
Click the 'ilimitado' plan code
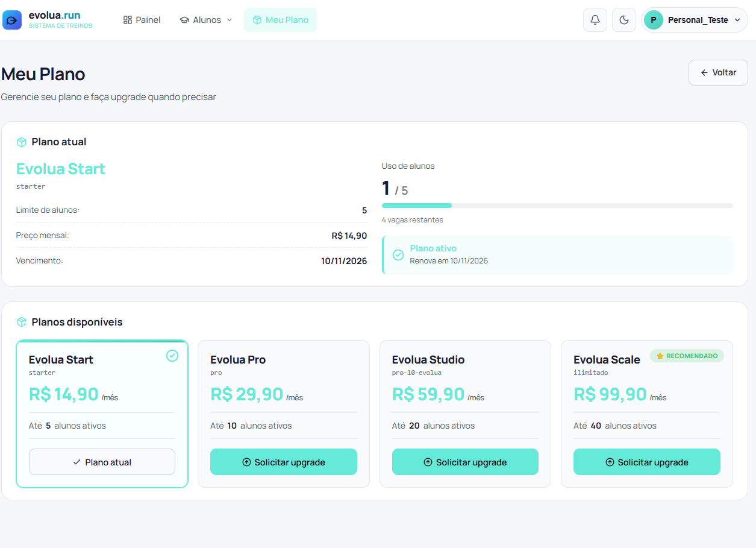(x=591, y=373)
